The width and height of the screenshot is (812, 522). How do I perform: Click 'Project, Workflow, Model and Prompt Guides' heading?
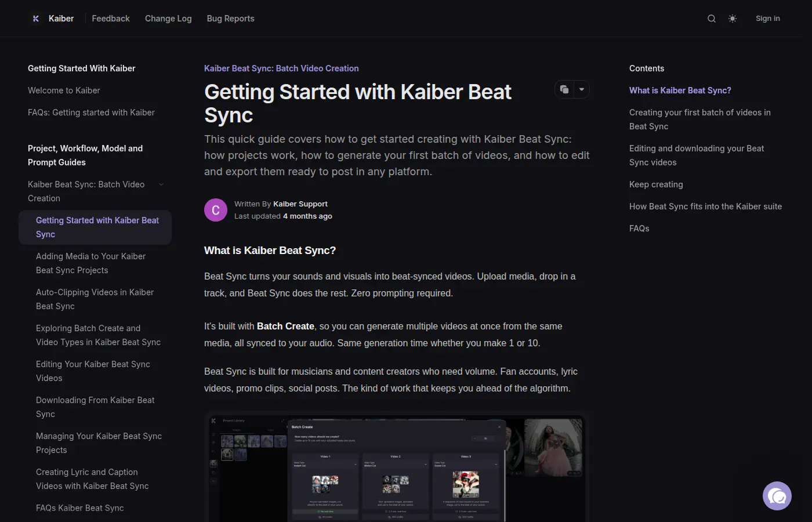click(85, 155)
